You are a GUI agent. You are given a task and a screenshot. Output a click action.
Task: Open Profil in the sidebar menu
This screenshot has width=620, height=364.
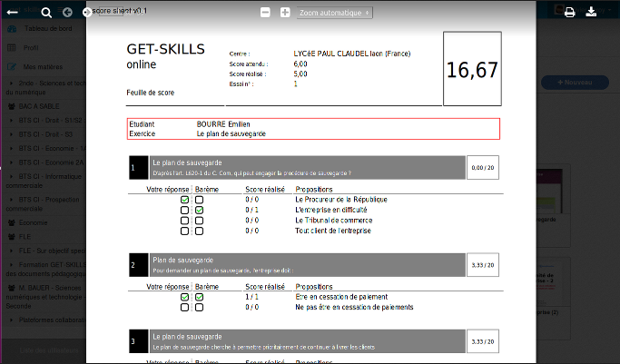pyautogui.click(x=31, y=47)
